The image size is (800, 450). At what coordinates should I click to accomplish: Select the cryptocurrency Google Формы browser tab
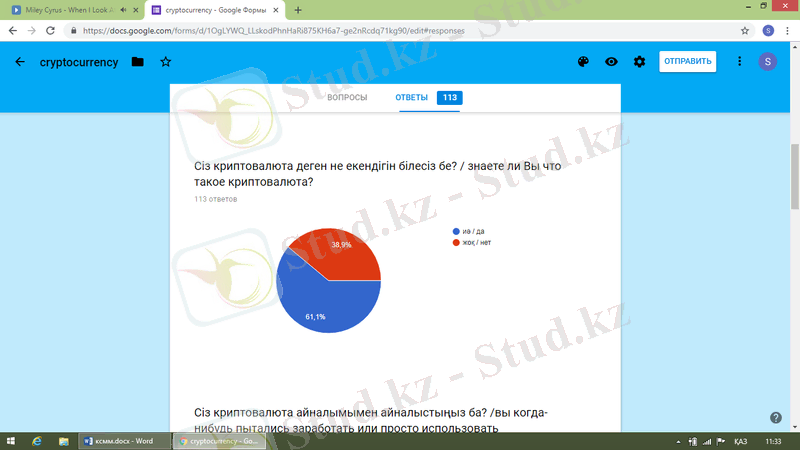pyautogui.click(x=215, y=10)
